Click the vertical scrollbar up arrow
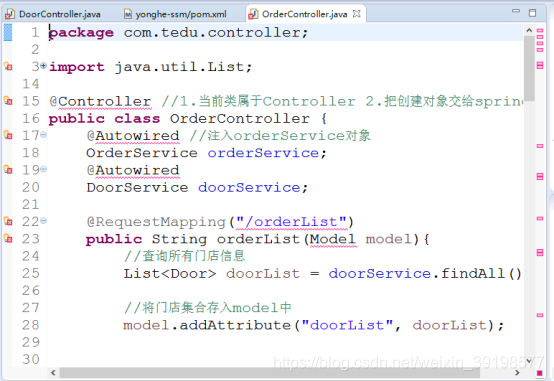This screenshot has height=381, width=554. pos(529,30)
